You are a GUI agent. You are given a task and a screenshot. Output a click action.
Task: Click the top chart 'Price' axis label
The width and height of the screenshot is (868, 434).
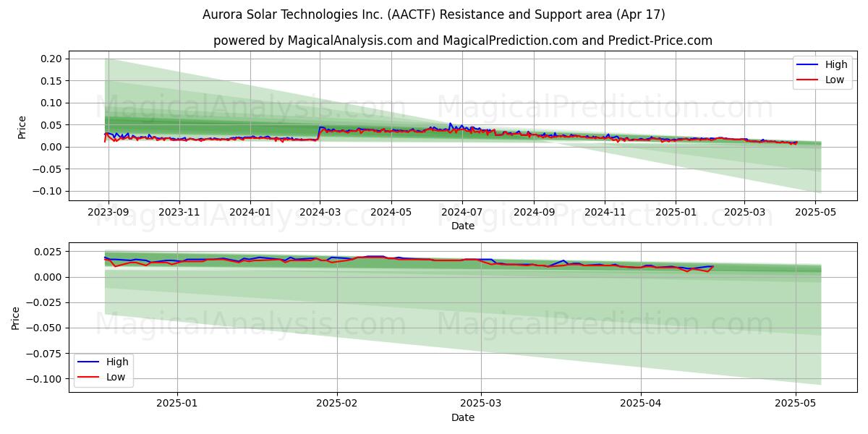coord(22,127)
